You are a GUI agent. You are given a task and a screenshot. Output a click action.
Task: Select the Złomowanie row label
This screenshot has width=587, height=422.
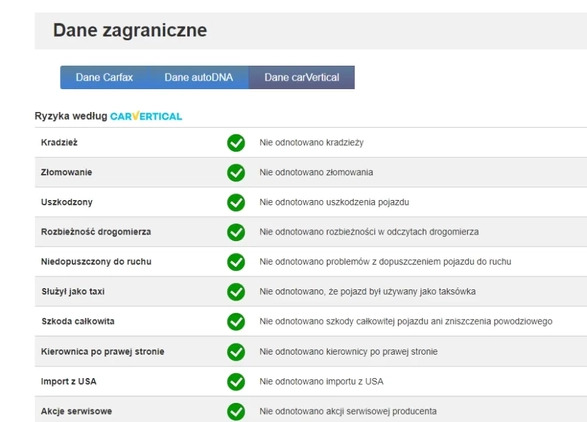pyautogui.click(x=66, y=172)
